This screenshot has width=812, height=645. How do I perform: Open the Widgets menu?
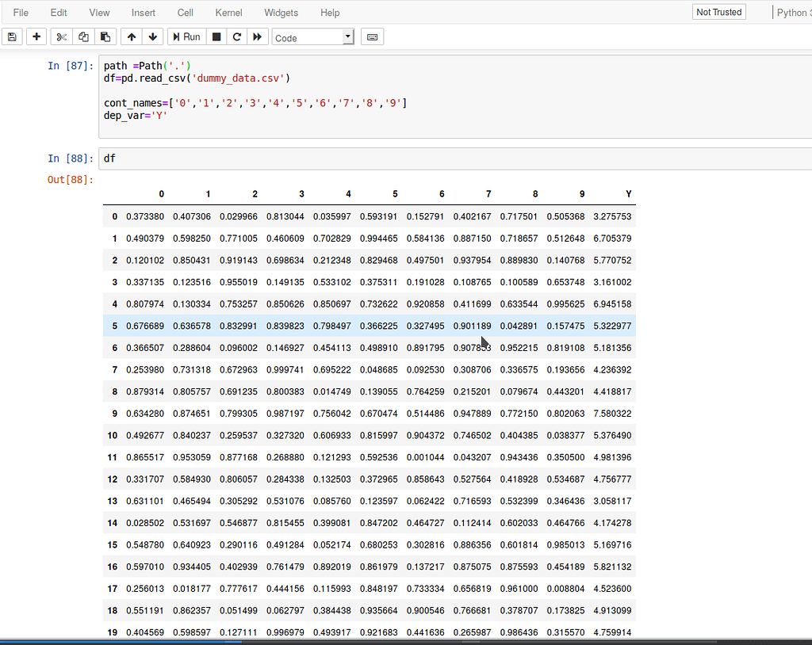pyautogui.click(x=281, y=12)
